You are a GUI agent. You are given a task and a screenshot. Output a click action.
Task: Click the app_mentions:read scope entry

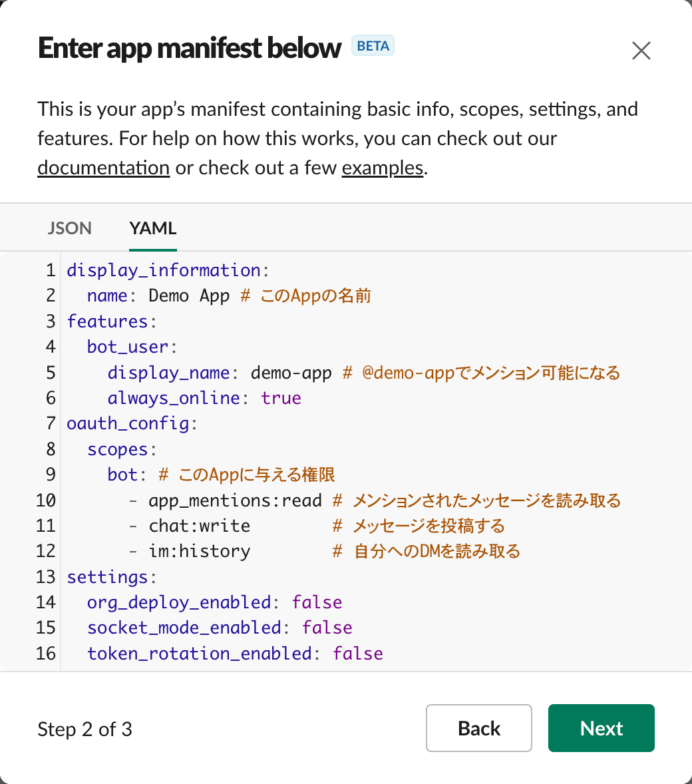coord(234,500)
